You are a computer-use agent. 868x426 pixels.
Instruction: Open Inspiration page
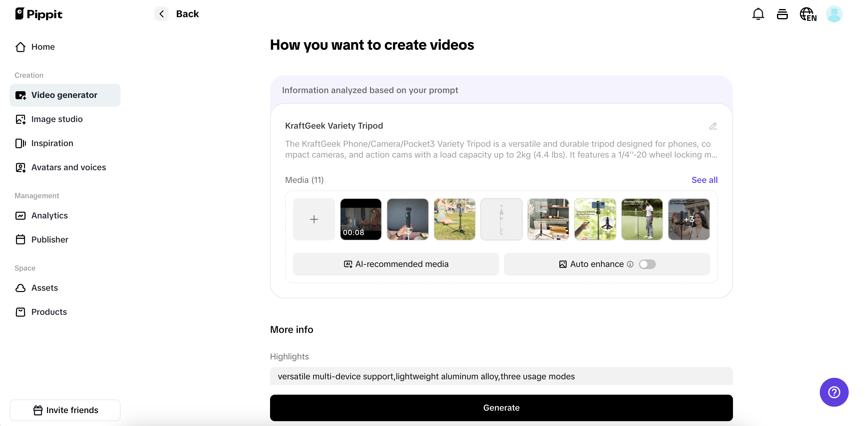[65, 143]
